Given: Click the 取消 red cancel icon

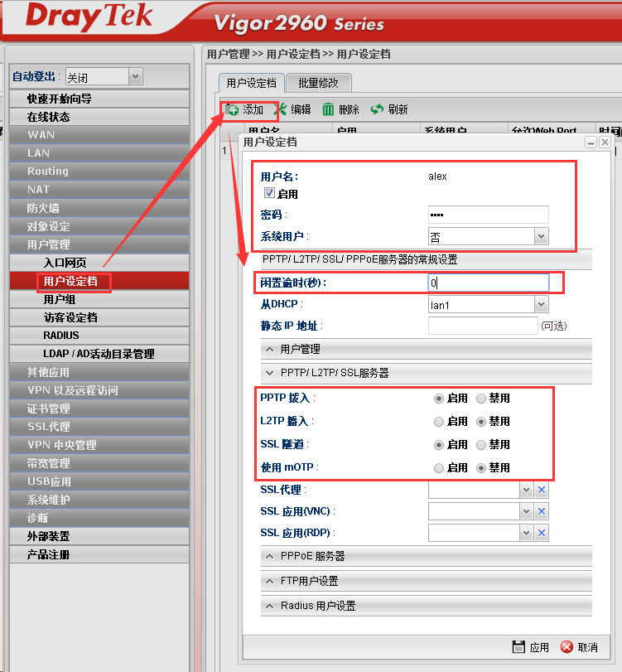Looking at the screenshot, I should click(x=567, y=646).
